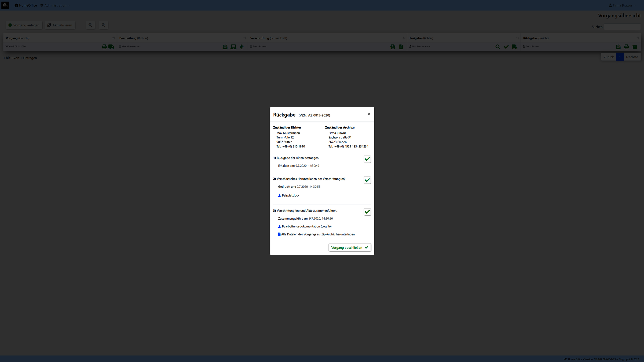Click the magnifier icon in Freigabe column
This screenshot has width=644, height=362.
tap(497, 47)
